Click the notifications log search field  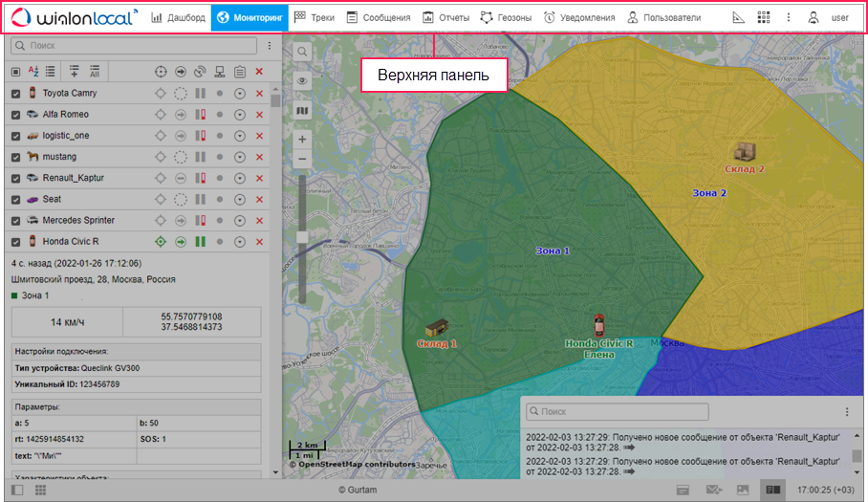[x=618, y=412]
